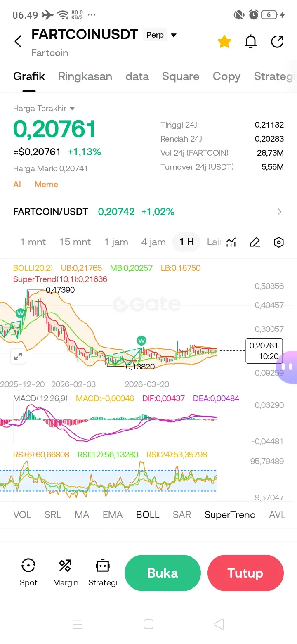Tap the Android home button
The height and width of the screenshot is (644, 297).
[x=148, y=624]
